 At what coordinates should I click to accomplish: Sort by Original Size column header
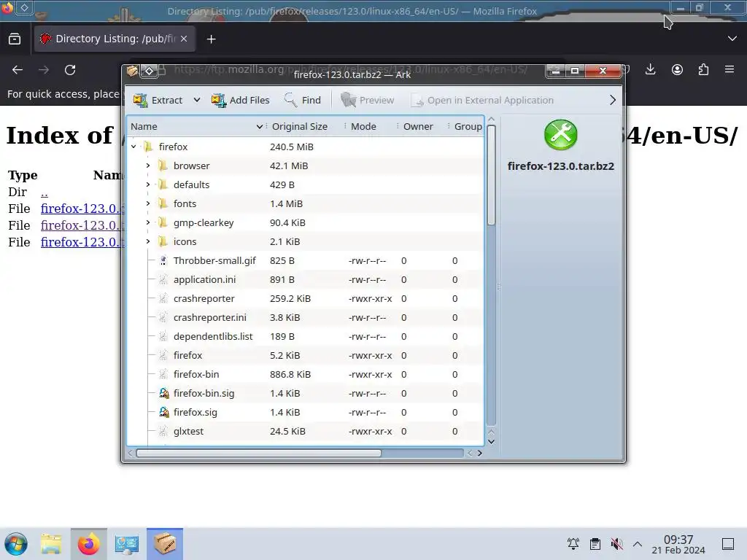coord(306,126)
